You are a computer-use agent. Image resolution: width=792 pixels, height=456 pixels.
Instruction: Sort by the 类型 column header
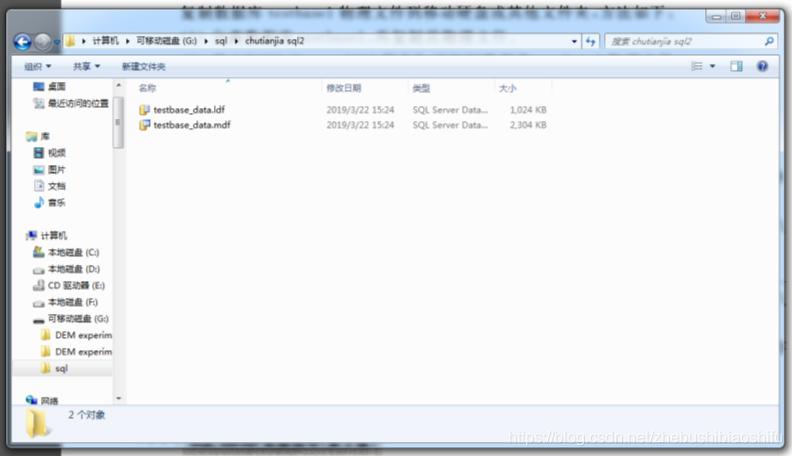pos(421,88)
